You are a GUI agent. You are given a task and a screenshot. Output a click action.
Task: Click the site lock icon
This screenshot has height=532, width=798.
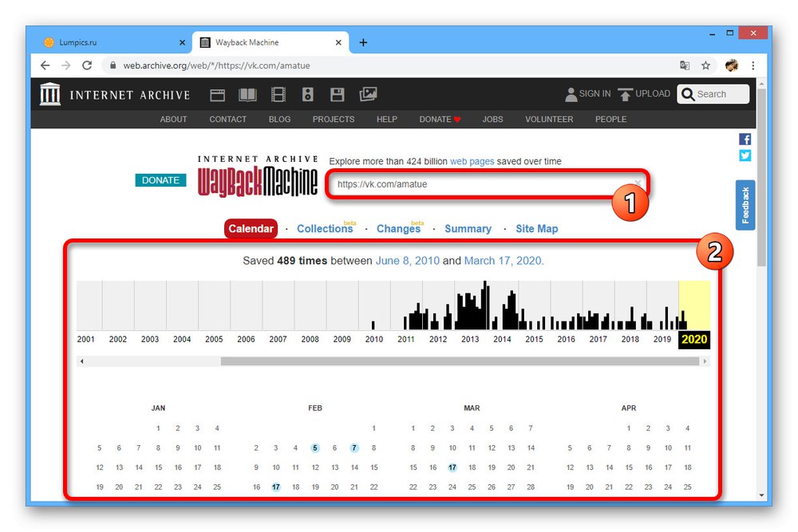point(113,65)
